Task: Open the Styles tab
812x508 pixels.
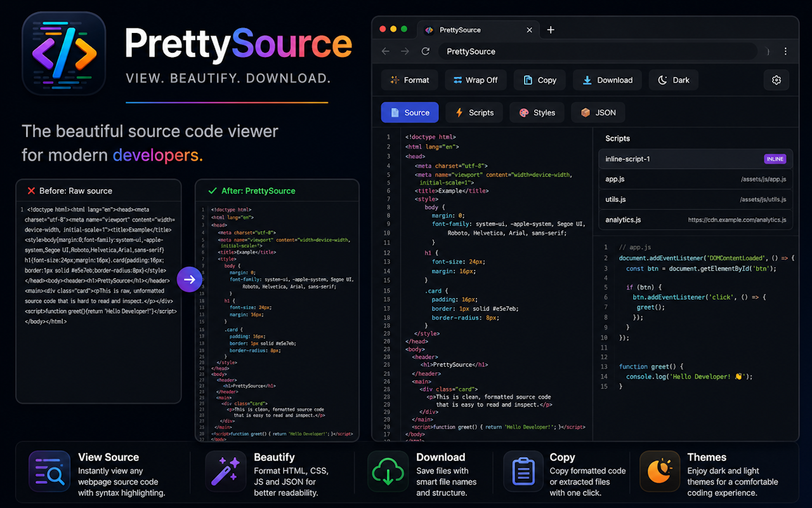Action: 537,112
